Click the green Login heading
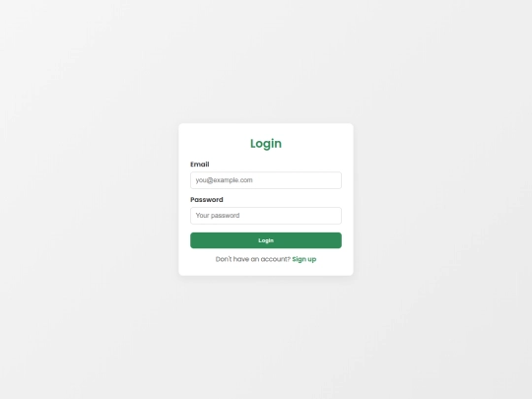Screen dimensions: 532x399 (266, 144)
